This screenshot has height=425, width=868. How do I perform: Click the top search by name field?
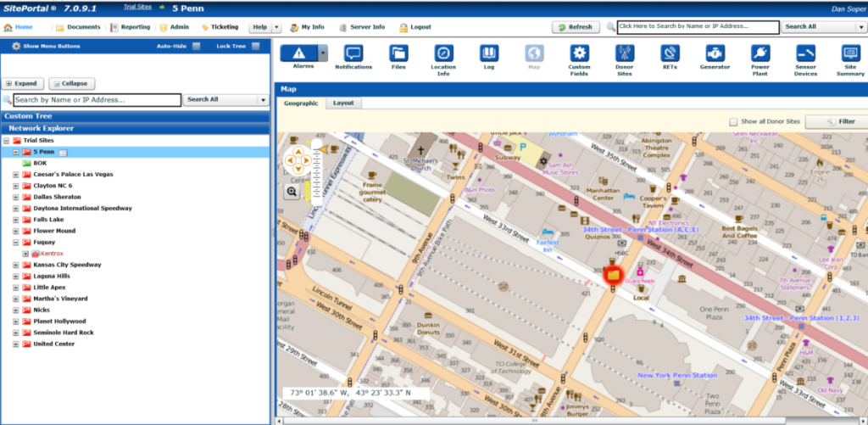click(x=698, y=26)
